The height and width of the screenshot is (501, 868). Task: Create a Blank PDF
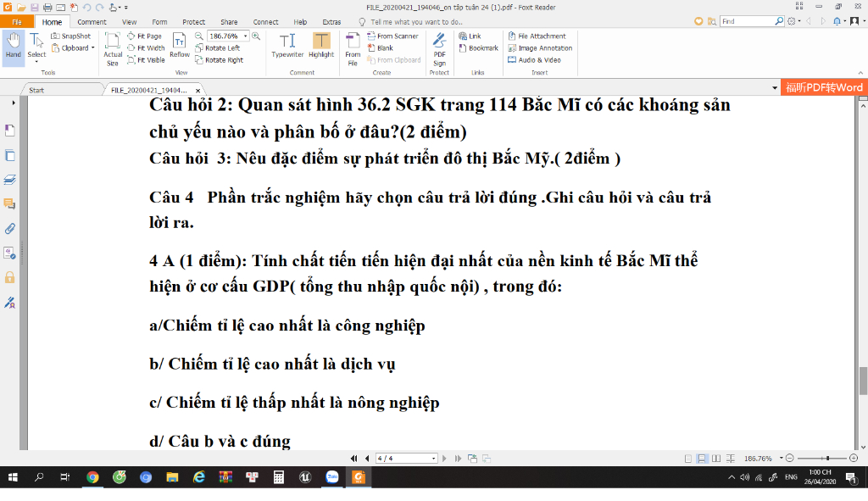tap(381, 48)
